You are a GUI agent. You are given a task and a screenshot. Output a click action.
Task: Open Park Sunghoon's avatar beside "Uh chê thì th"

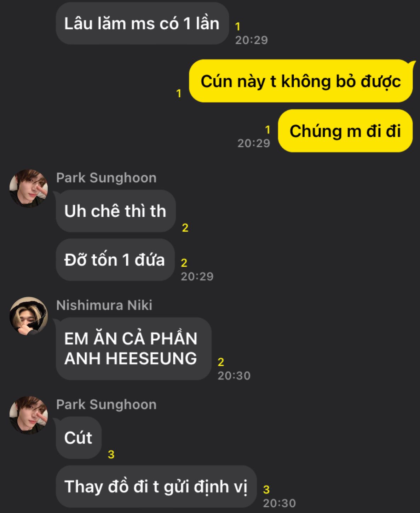point(29,188)
